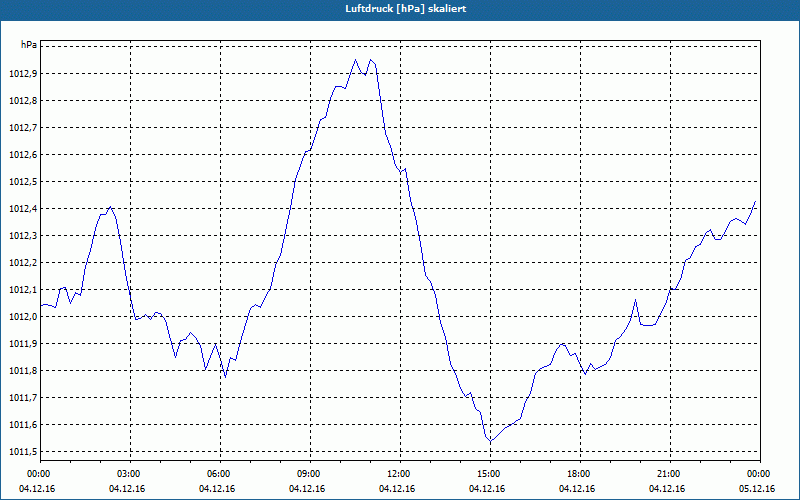This screenshot has width=800, height=500.
Task: Click the 04.12.16 date under 12:00
Action: click(397, 489)
